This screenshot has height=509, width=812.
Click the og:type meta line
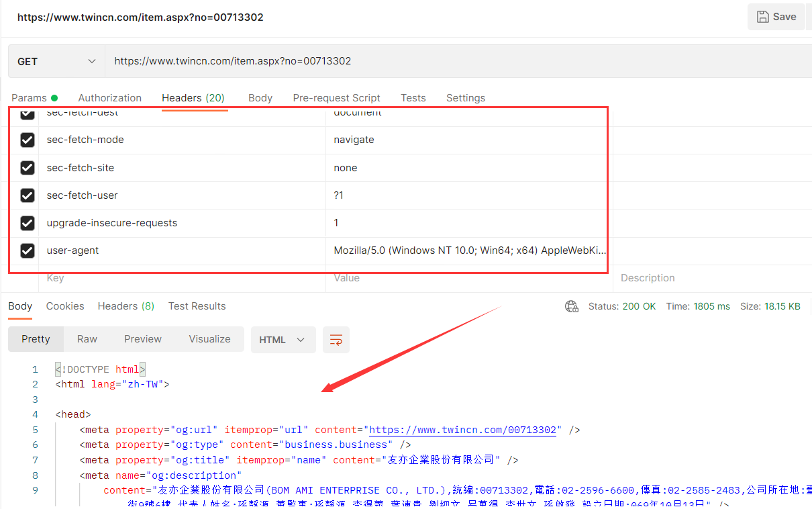pyautogui.click(x=246, y=445)
